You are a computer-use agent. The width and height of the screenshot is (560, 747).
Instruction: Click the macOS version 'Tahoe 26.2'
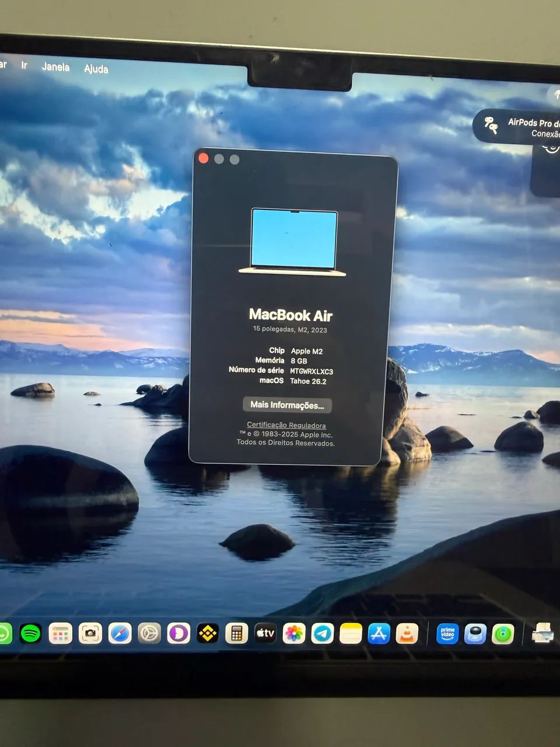[x=308, y=381]
